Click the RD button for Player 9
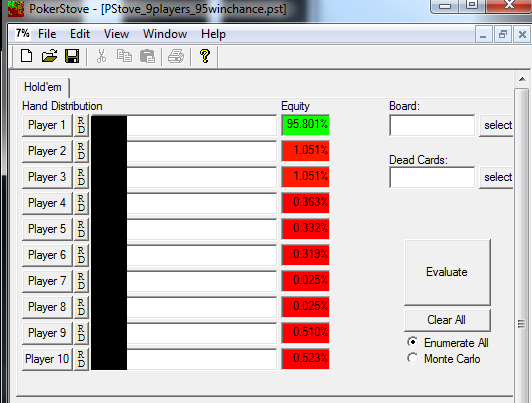532x403 pixels. coord(81,333)
